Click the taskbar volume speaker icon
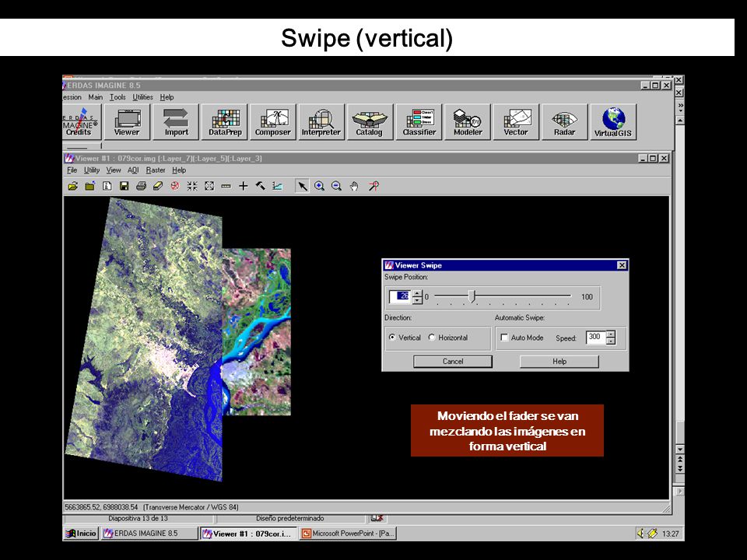This screenshot has width=747, height=560. (640, 534)
